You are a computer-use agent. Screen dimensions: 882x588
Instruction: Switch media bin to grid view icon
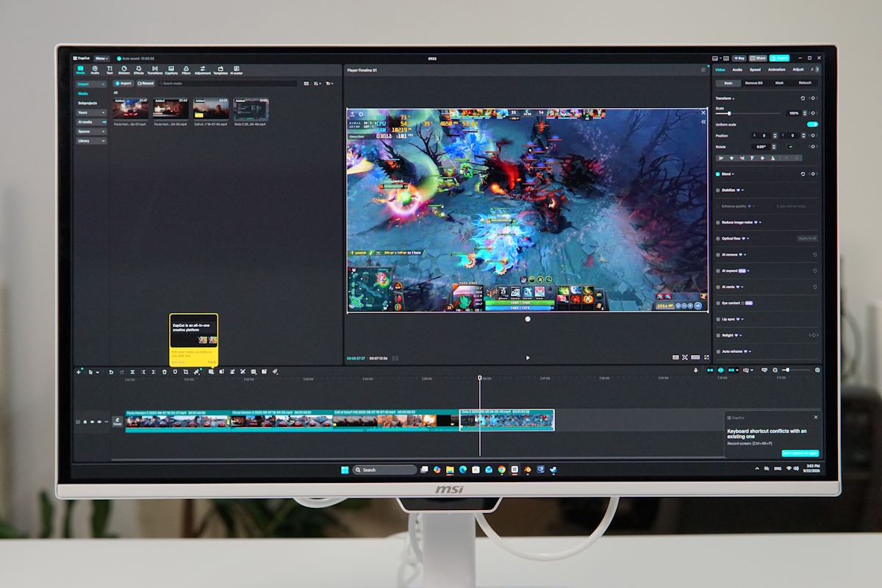click(x=306, y=83)
